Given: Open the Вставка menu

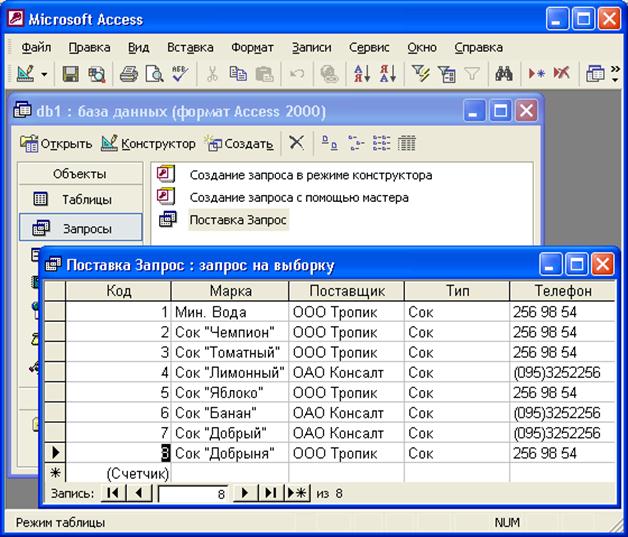Looking at the screenshot, I should click(x=190, y=48).
